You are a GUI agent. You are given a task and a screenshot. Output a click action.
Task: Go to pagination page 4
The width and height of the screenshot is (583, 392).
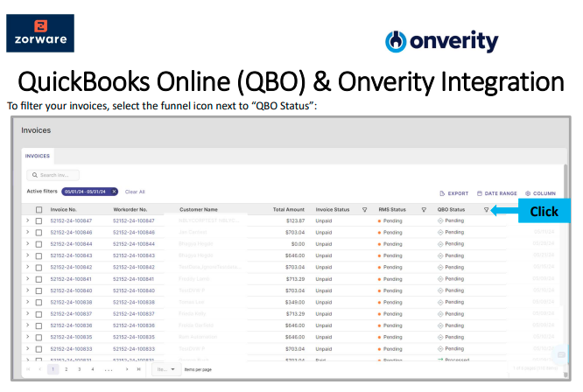click(93, 370)
